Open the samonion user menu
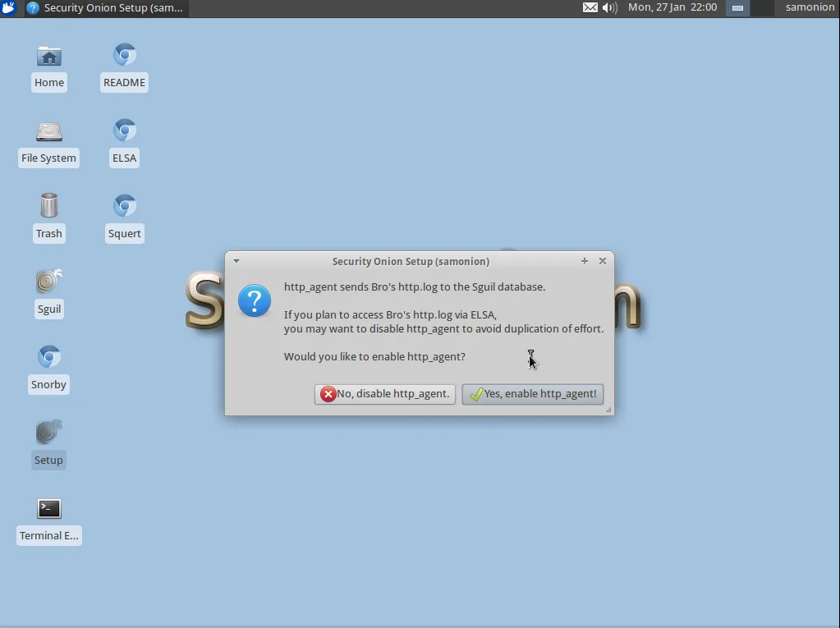840x628 pixels. (x=810, y=7)
